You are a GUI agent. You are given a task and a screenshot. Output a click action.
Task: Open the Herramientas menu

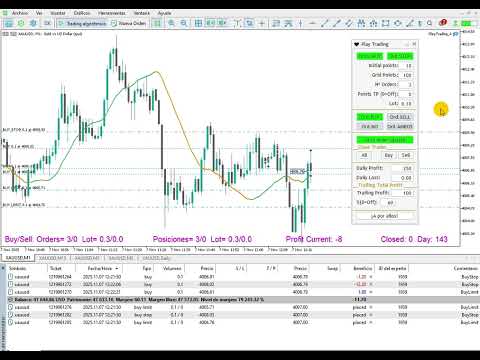coord(112,13)
